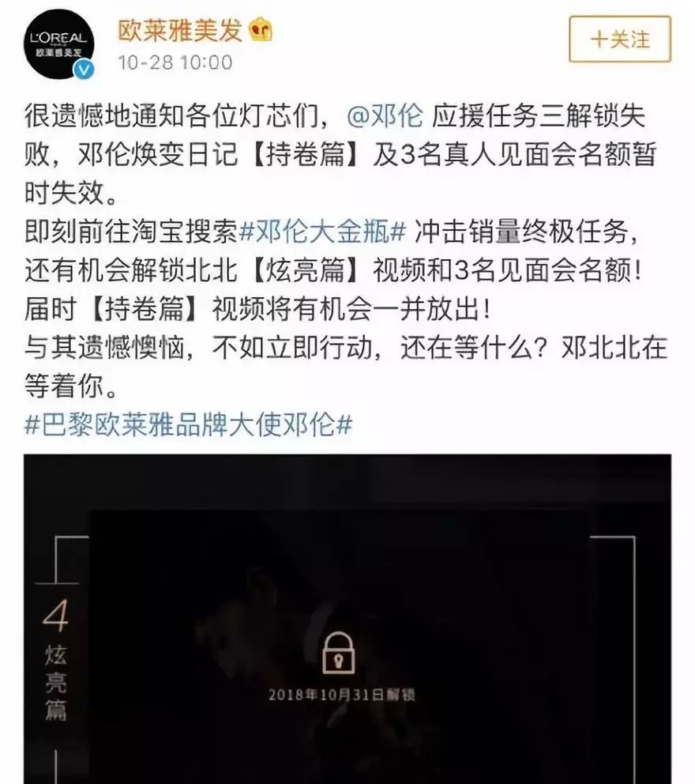This screenshot has height=784, width=695.
Task: Click the crown membership icon beside username
Action: [x=261, y=30]
